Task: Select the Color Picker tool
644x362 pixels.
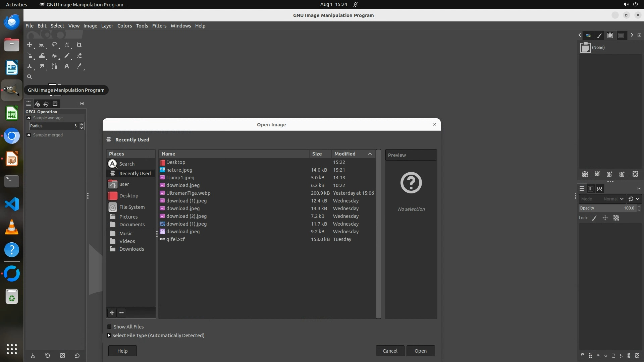Action: [79, 66]
